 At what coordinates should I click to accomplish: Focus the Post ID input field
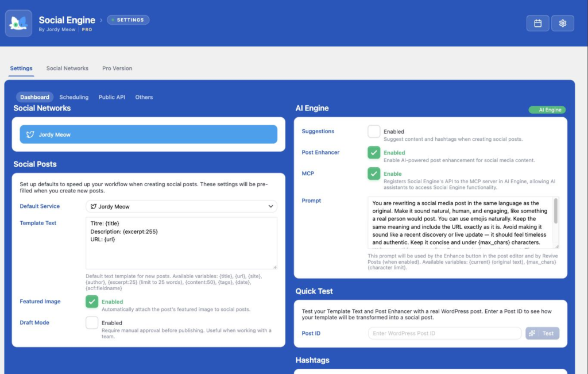click(445, 333)
